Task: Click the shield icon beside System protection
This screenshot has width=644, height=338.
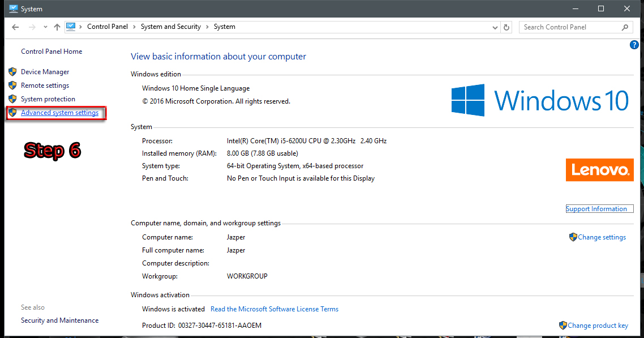Action: point(12,99)
